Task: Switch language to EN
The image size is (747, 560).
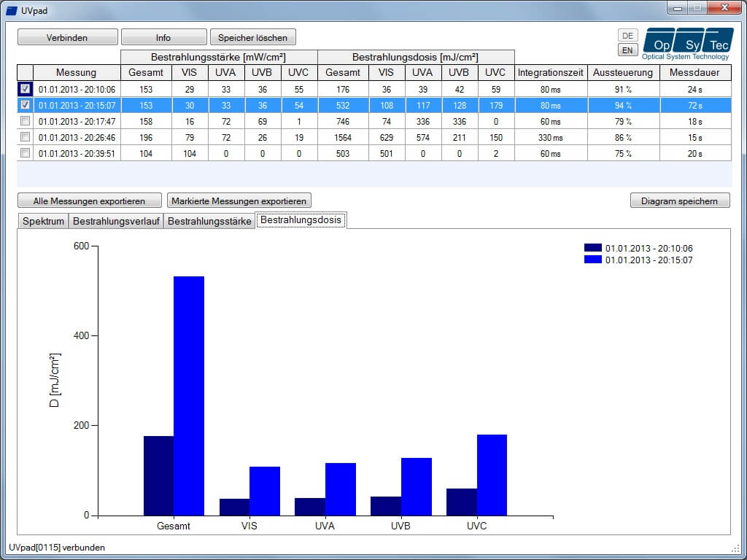Action: 627,50
